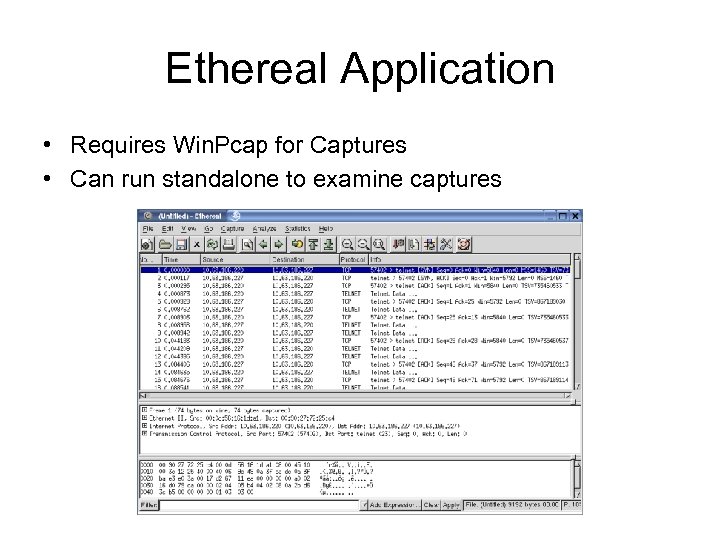This screenshot has width=720, height=540.
Task: Sort by the Time column header
Action: (181, 259)
